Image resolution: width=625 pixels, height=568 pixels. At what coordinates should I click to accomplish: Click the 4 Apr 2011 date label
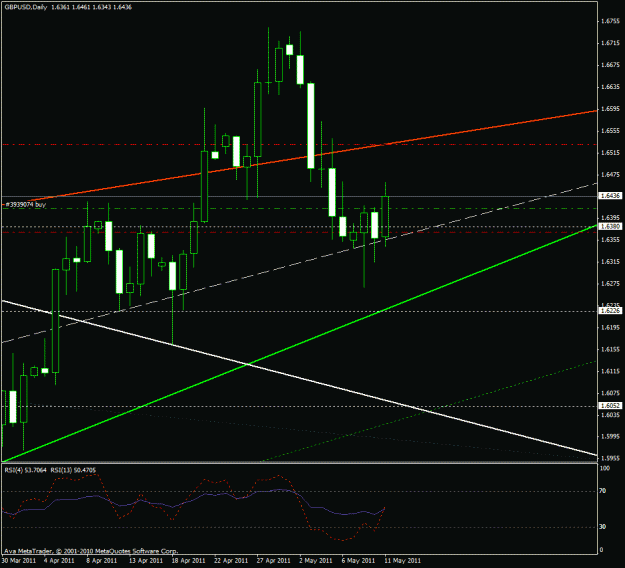[x=59, y=561]
